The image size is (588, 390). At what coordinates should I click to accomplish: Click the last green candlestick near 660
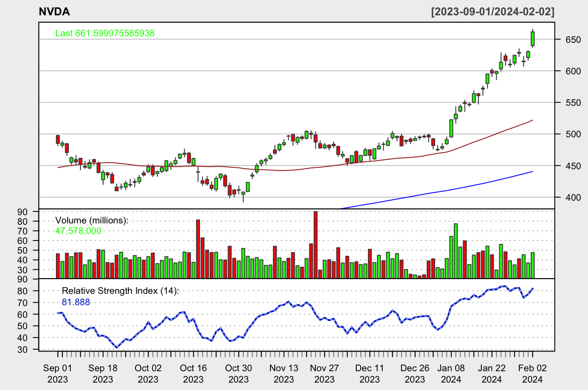(x=533, y=38)
